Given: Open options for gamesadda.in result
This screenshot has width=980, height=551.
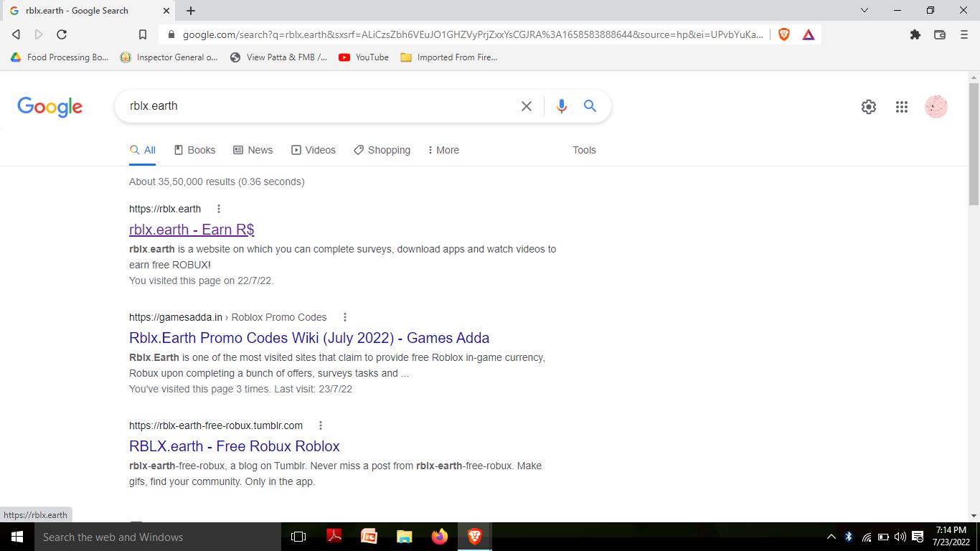Looking at the screenshot, I should 345,317.
